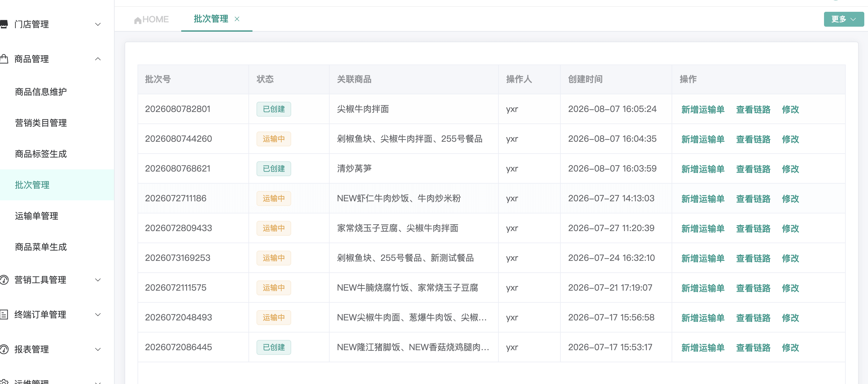
Task: Click the icon beside 报表管理
Action: click(x=4, y=349)
